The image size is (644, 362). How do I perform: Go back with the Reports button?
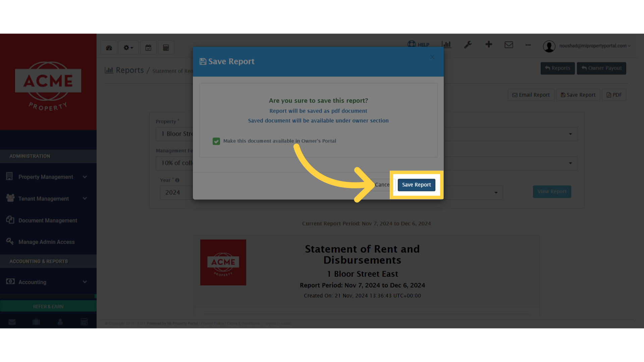pyautogui.click(x=557, y=68)
